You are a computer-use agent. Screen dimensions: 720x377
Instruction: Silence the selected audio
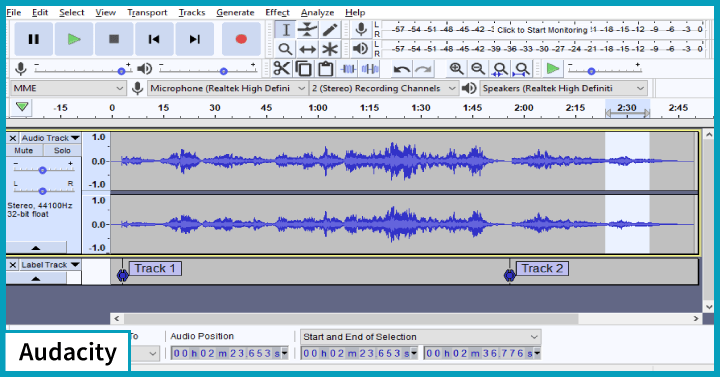370,69
